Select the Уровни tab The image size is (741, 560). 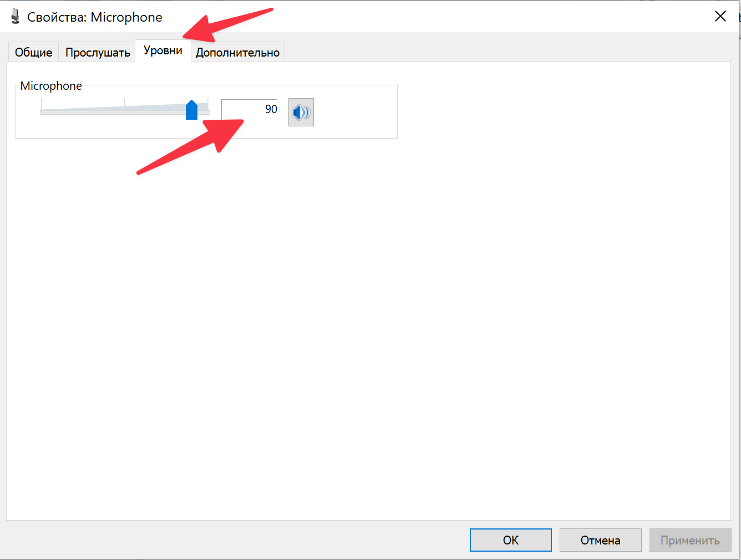pos(163,50)
